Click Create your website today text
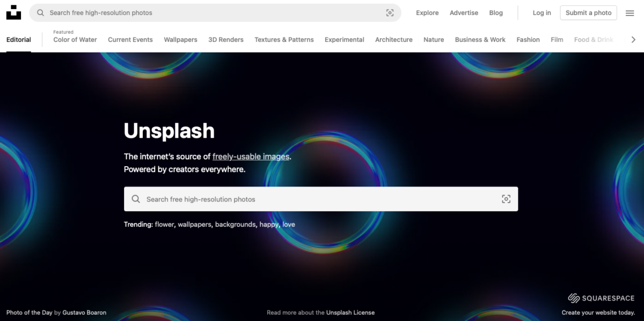The width and height of the screenshot is (644, 321). (598, 312)
